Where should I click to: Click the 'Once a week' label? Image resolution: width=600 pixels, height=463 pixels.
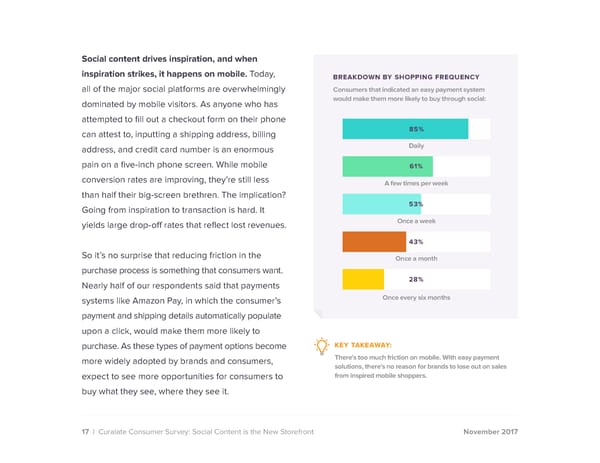point(416,221)
